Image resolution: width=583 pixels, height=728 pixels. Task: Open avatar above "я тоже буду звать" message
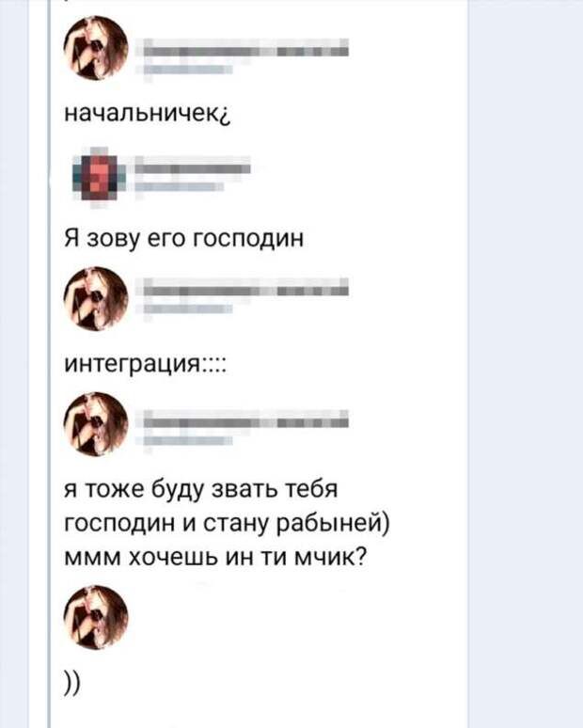tap(96, 424)
